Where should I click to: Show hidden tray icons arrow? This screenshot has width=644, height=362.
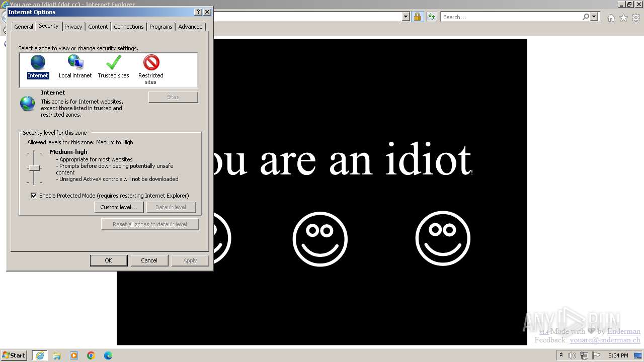pos(561,355)
